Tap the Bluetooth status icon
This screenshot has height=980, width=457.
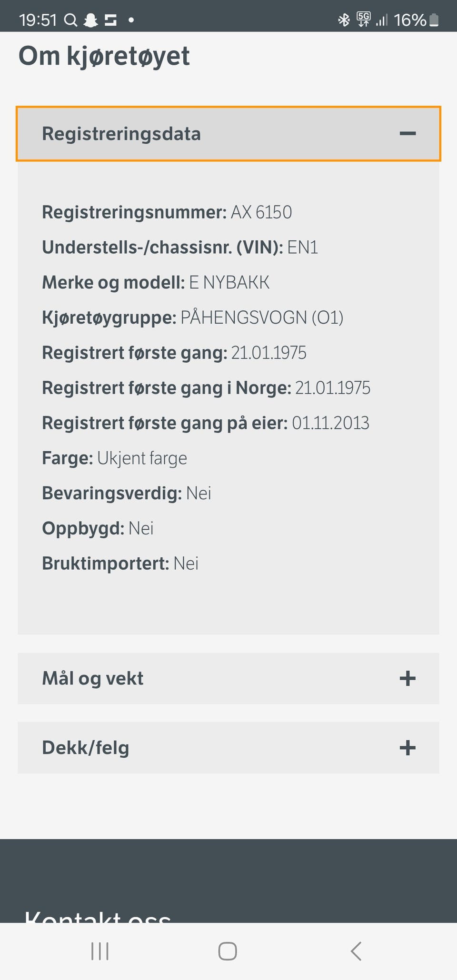click(x=344, y=20)
